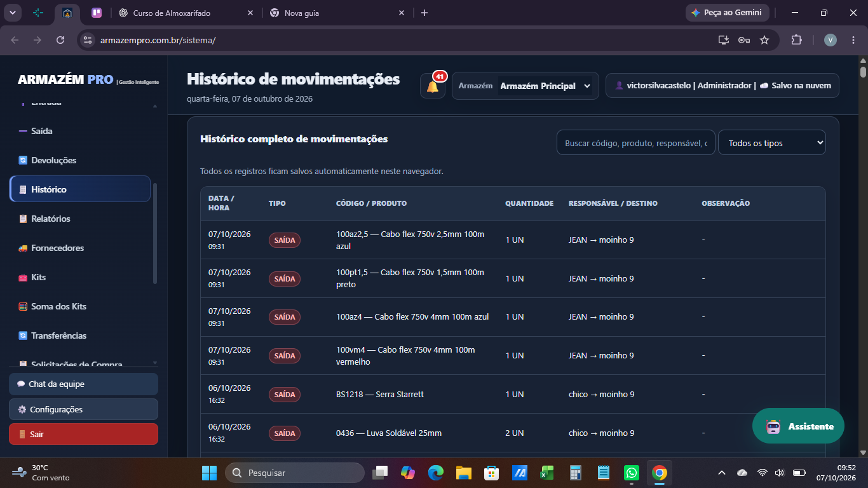
Task: Focus the Buscar código, produto search field
Action: tap(636, 143)
